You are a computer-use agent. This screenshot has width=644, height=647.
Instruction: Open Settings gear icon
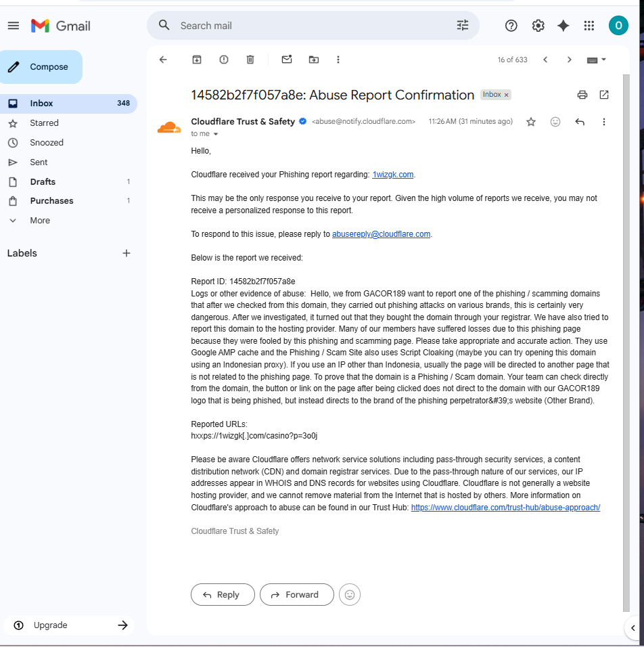538,26
